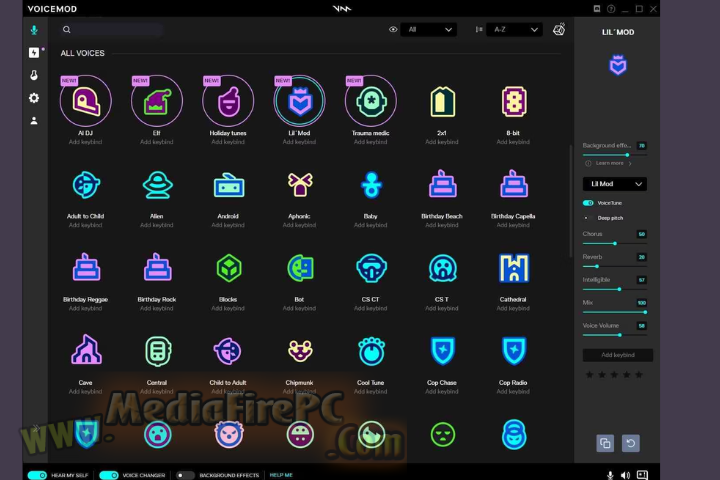This screenshot has width=720, height=480.
Task: Mute microphone icon in bottom bar
Action: tap(610, 475)
